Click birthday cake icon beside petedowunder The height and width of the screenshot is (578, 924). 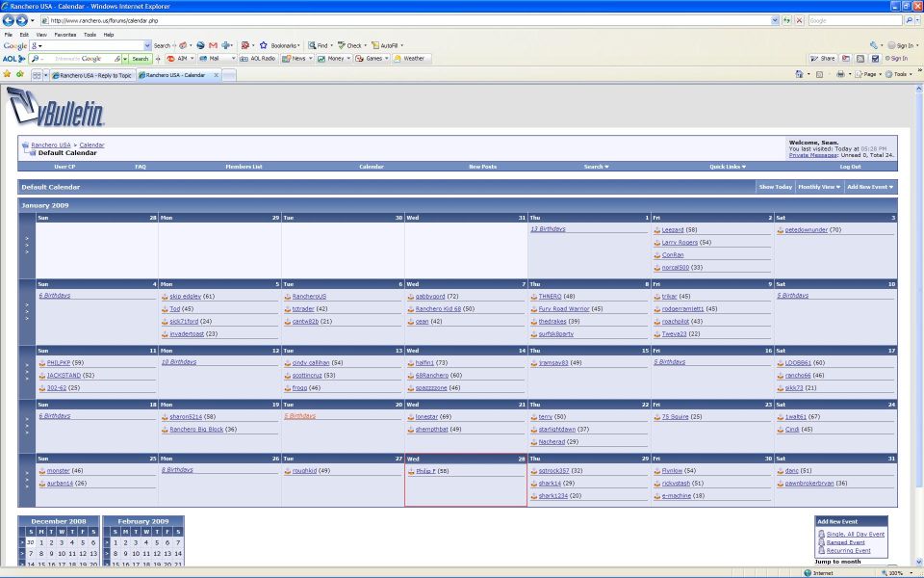[x=781, y=230]
